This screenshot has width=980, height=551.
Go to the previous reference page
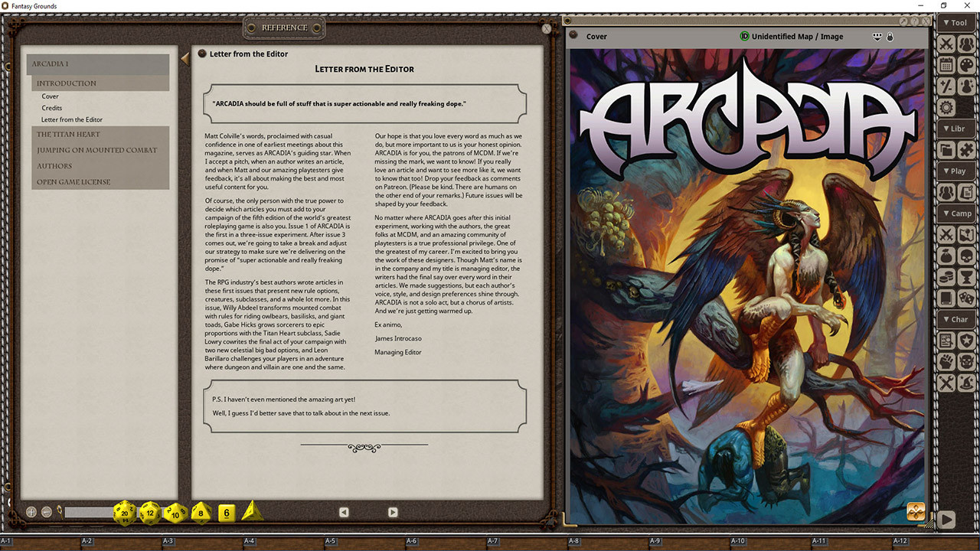click(x=344, y=512)
